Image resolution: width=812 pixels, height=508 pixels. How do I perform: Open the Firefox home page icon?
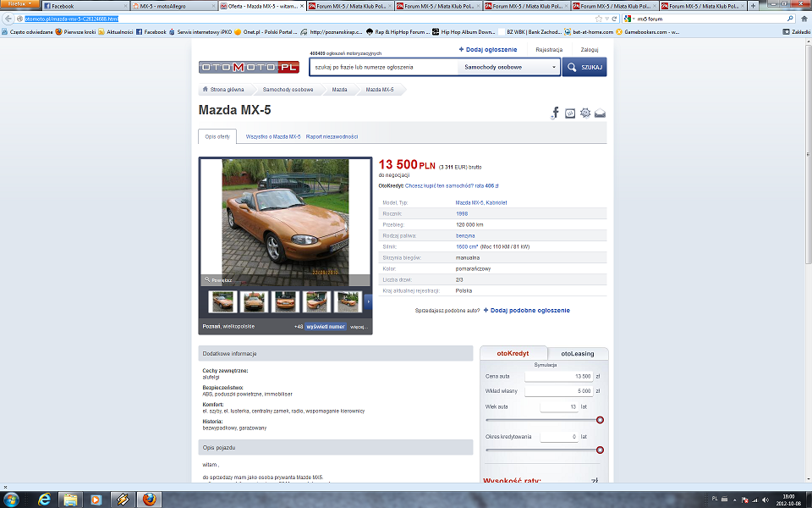click(x=804, y=19)
